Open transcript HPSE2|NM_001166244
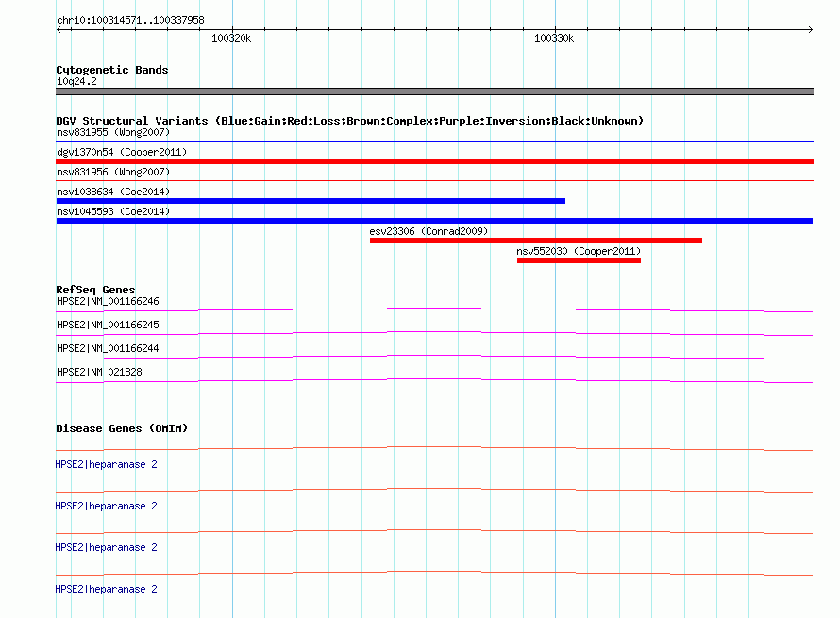Image resolution: width=840 pixels, height=618 pixels. tap(108, 349)
